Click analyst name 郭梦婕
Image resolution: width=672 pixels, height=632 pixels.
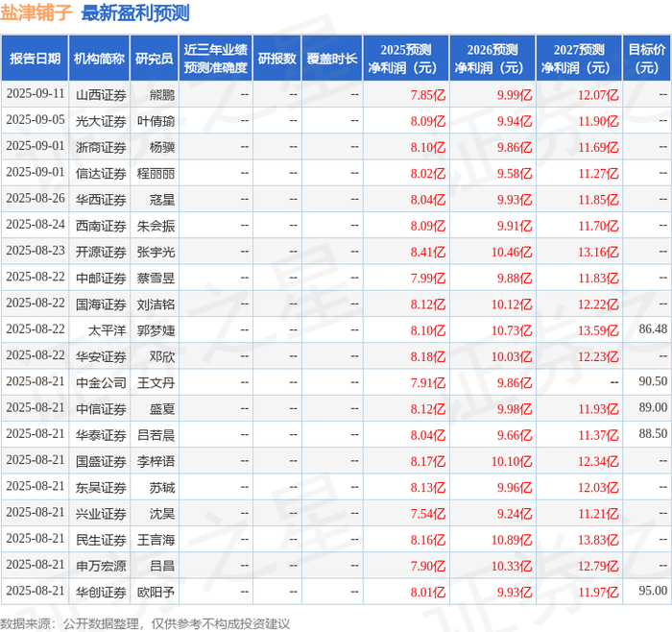click(x=156, y=330)
